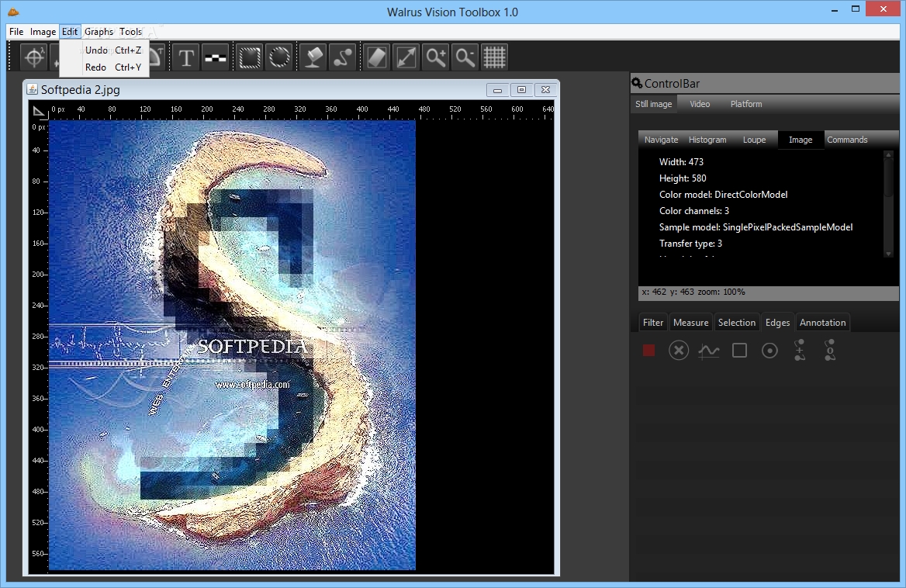This screenshot has width=906, height=588.
Task: Open the Graphs menu
Action: [99, 32]
